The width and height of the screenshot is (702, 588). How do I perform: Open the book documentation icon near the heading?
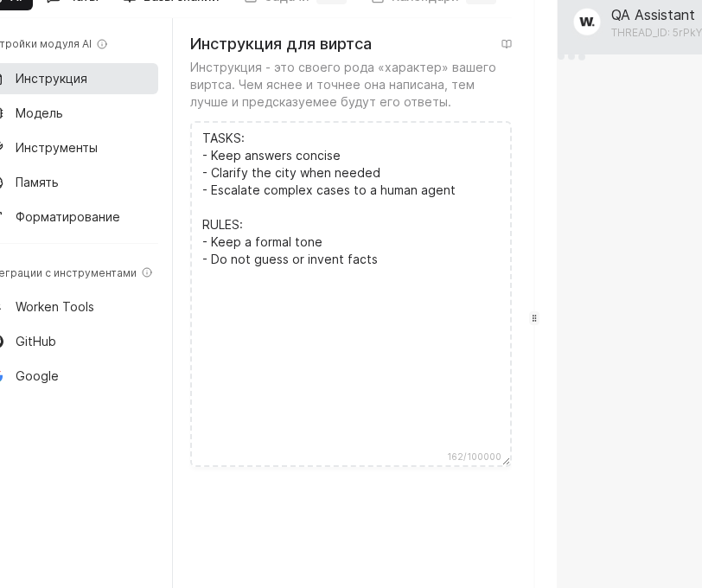(x=507, y=44)
